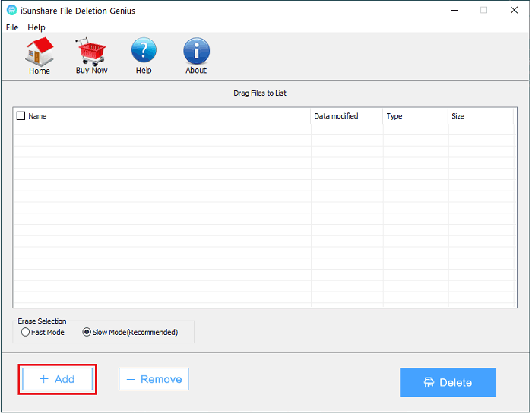The height and width of the screenshot is (414, 532).
Task: Click the Help question mark icon
Action: 144,51
